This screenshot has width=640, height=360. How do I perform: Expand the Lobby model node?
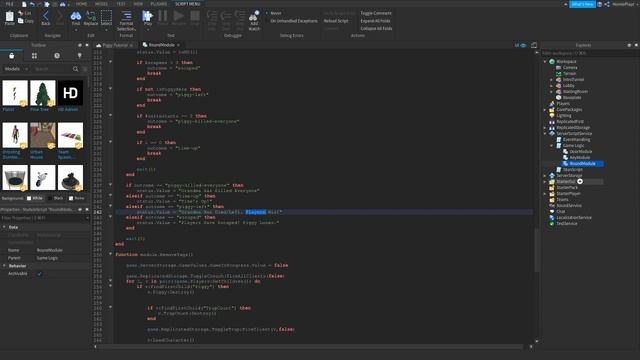[x=551, y=86]
